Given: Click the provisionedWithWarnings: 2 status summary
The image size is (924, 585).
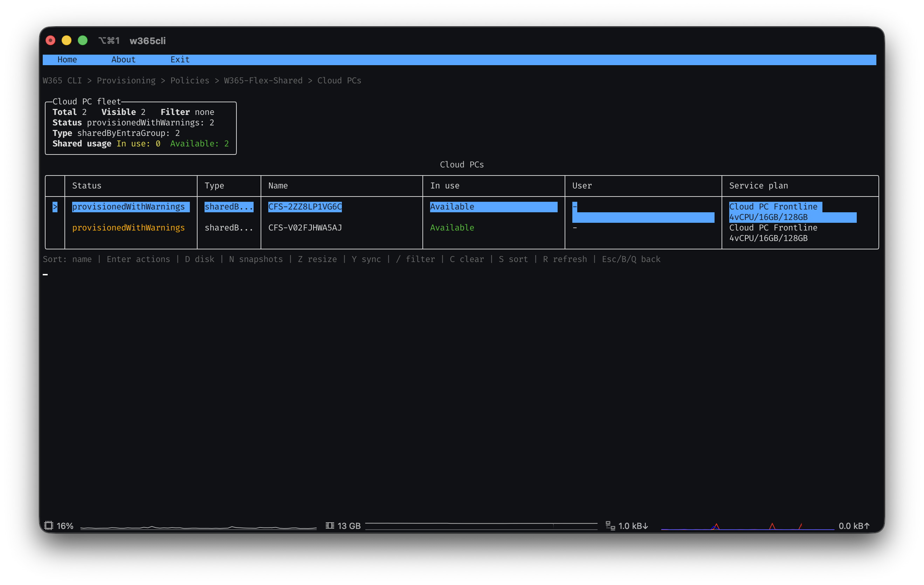Looking at the screenshot, I should [x=150, y=123].
